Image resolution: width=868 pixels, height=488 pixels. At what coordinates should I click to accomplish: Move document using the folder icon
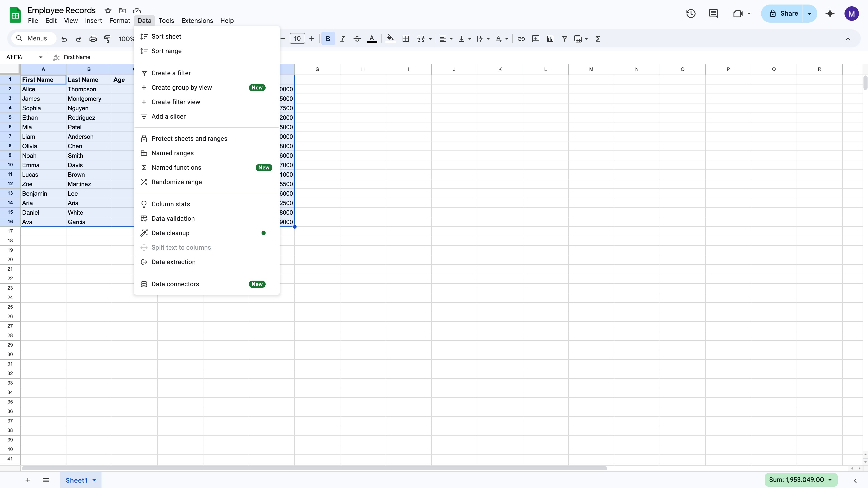tap(122, 10)
